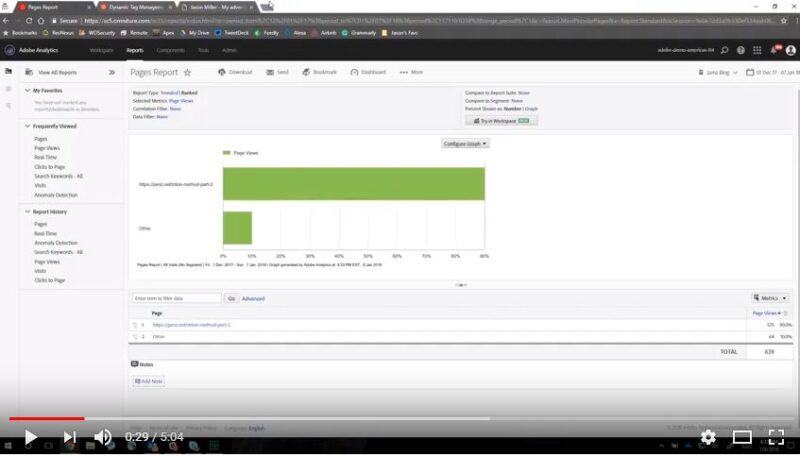The height and width of the screenshot is (456, 800).
Task: Open the calendar date range picker
Action: [x=772, y=72]
